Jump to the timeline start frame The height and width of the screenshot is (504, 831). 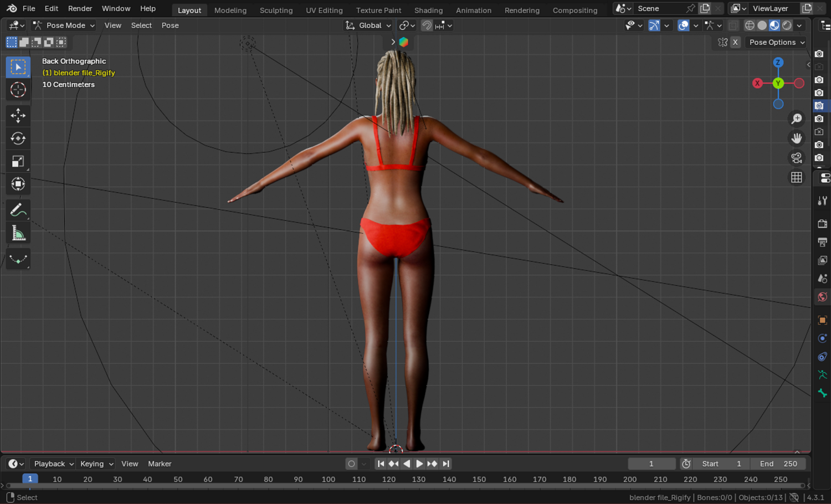[381, 464]
